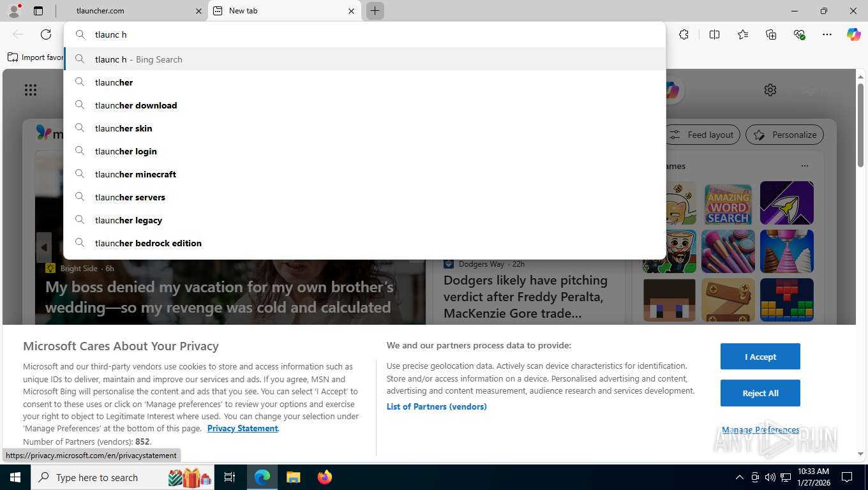The height and width of the screenshot is (490, 868).
Task: Open the tab actions menu icon
Action: coord(38,11)
